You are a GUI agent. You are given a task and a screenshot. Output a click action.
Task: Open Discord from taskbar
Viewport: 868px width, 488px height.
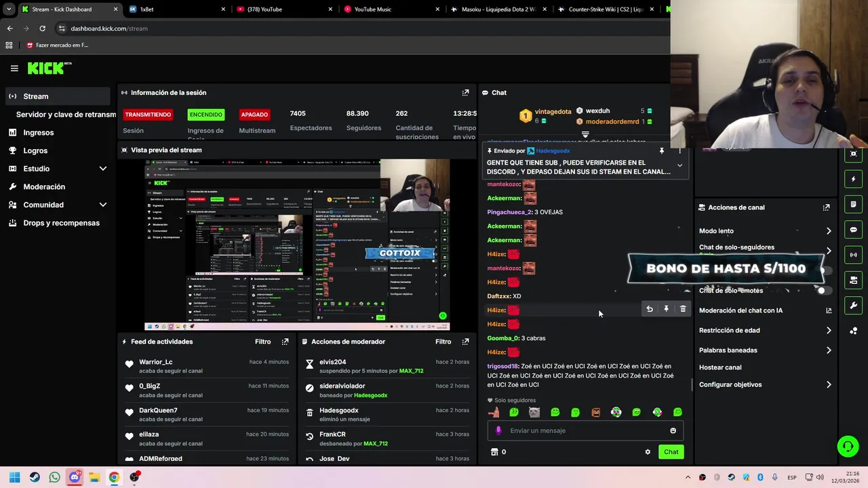75,477
